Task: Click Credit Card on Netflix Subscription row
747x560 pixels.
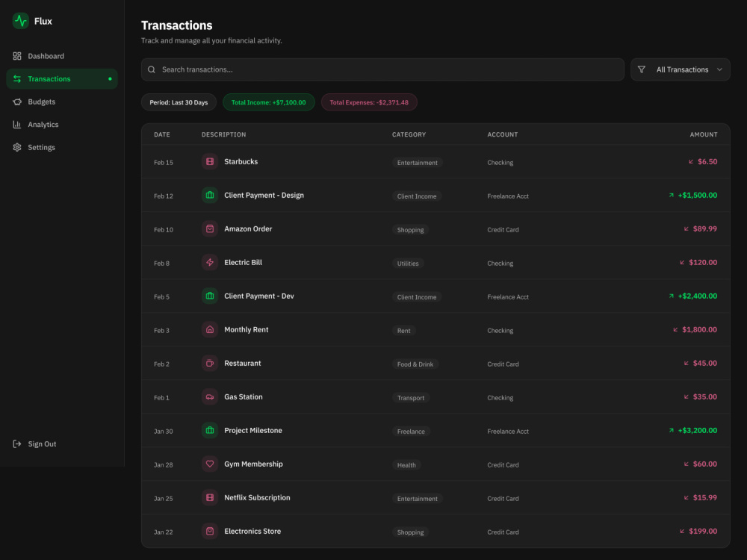Action: (x=503, y=499)
